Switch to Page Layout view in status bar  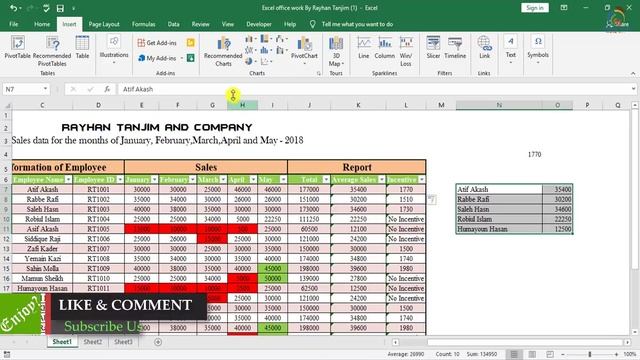click(532, 354)
